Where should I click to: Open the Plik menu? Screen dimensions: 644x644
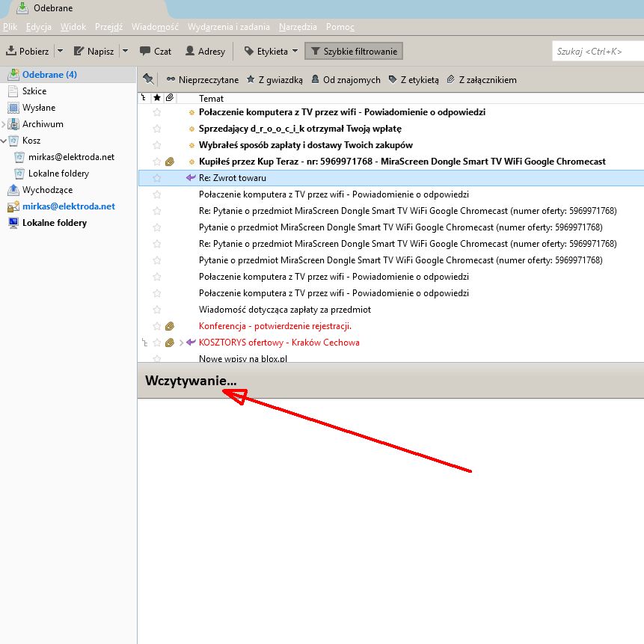pyautogui.click(x=10, y=27)
